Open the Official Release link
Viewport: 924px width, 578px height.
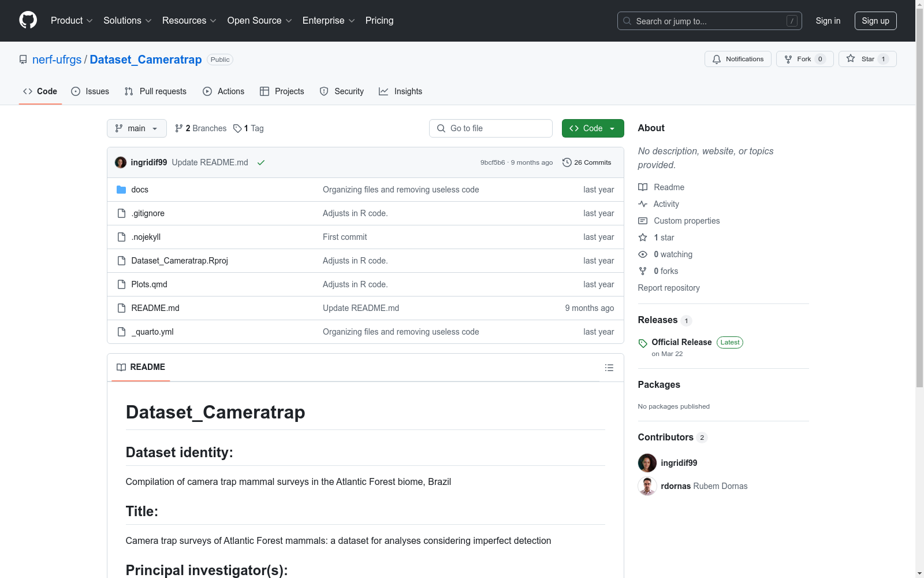coord(682,342)
